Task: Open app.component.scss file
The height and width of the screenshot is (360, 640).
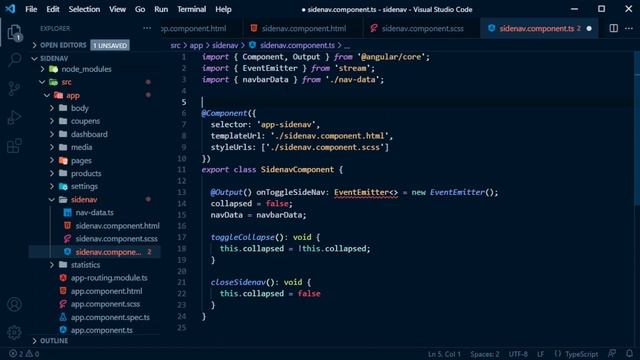Action: (105, 304)
